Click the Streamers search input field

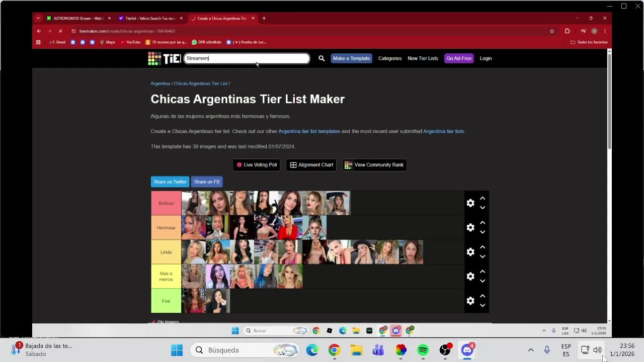[x=247, y=58]
